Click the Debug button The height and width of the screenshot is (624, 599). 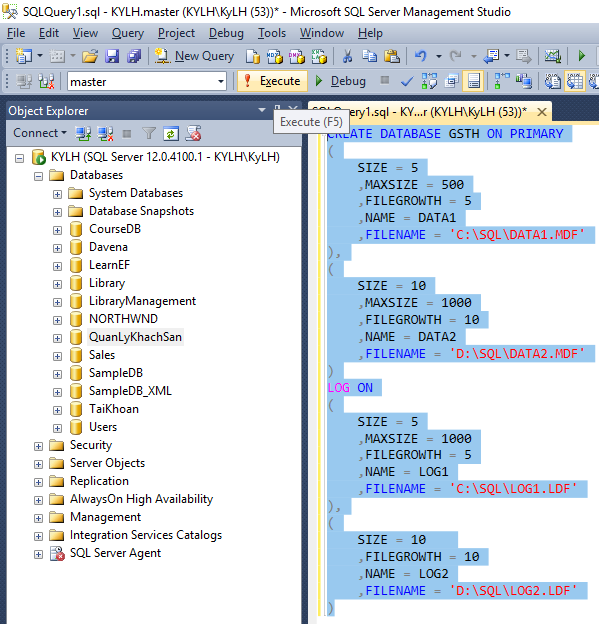[x=341, y=81]
